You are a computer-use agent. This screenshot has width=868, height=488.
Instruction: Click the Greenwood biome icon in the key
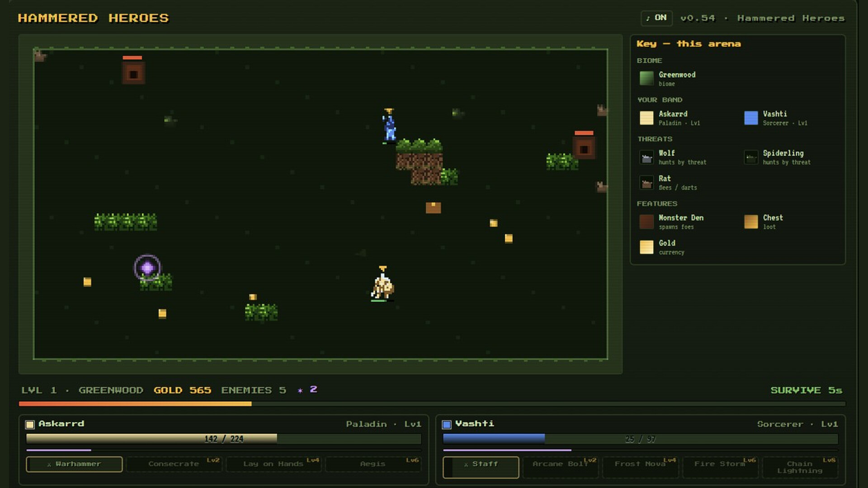[646, 78]
